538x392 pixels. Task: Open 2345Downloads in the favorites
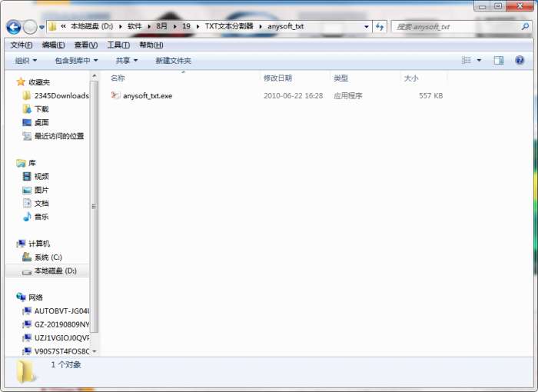61,96
